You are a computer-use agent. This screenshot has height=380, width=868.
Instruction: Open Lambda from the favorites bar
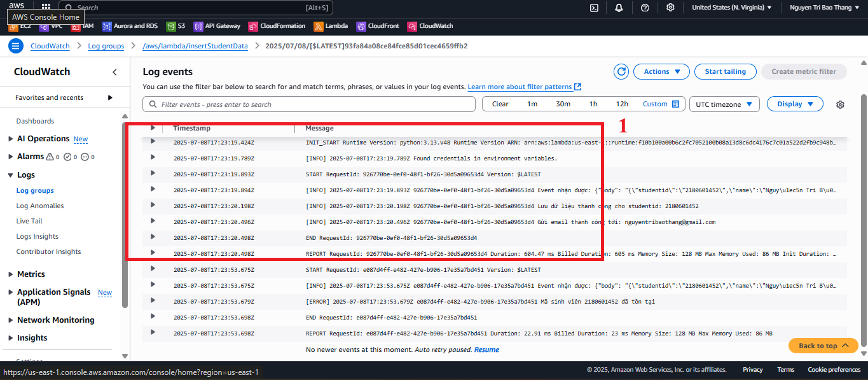point(331,26)
